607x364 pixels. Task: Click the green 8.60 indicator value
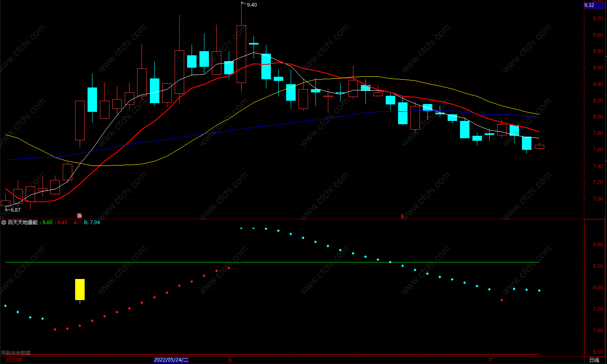[47, 222]
